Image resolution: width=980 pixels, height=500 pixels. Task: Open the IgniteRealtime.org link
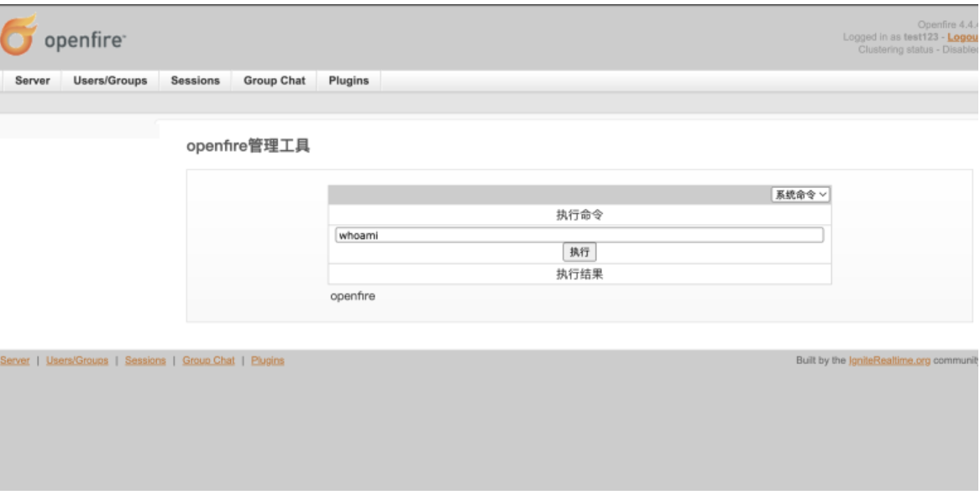coord(889,360)
